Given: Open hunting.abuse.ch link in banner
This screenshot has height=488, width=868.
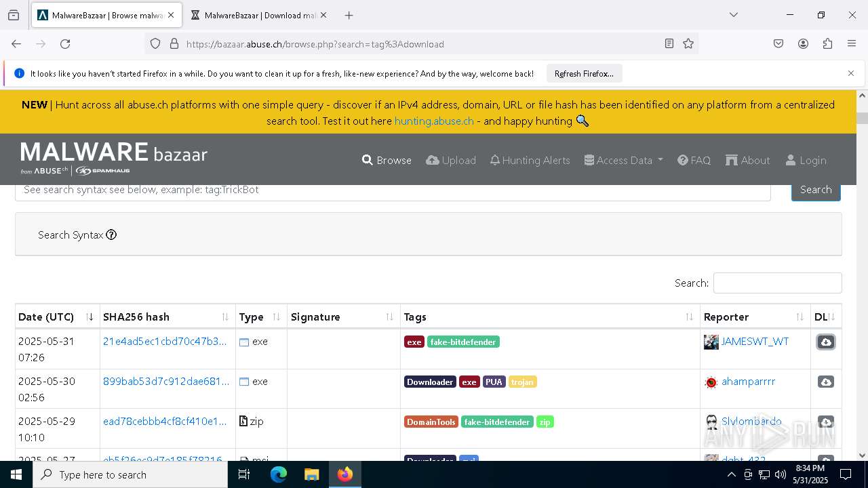Looking at the screenshot, I should click(x=434, y=121).
